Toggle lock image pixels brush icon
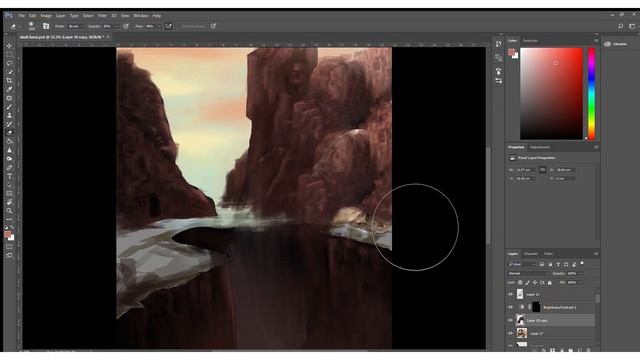 pyautogui.click(x=527, y=282)
